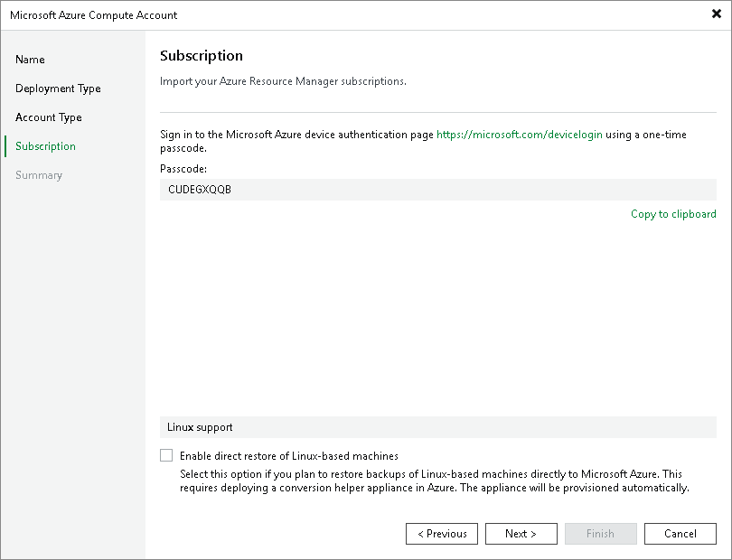
Task: Click the Subscription page heading
Action: point(202,55)
